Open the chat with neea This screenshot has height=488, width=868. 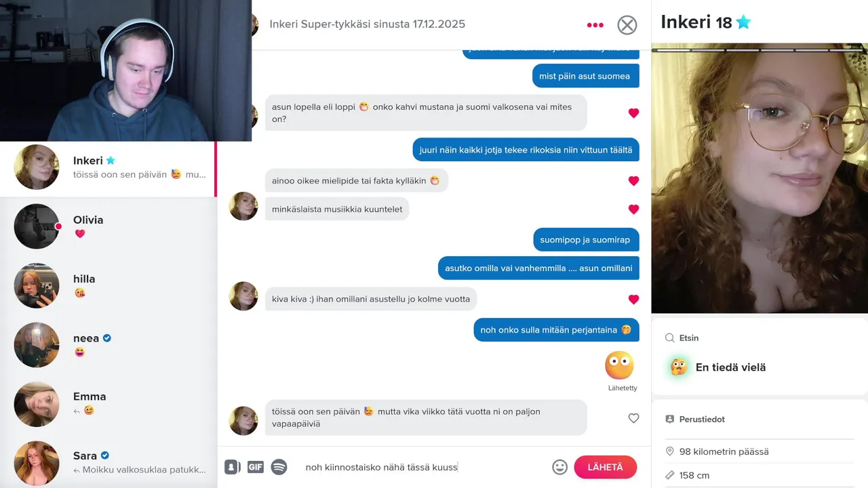pos(108,344)
